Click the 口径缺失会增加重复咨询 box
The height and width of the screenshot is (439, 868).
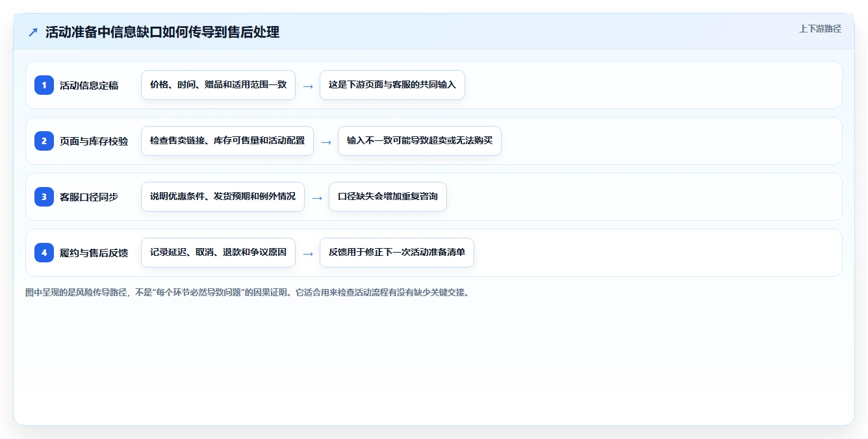[x=388, y=197]
